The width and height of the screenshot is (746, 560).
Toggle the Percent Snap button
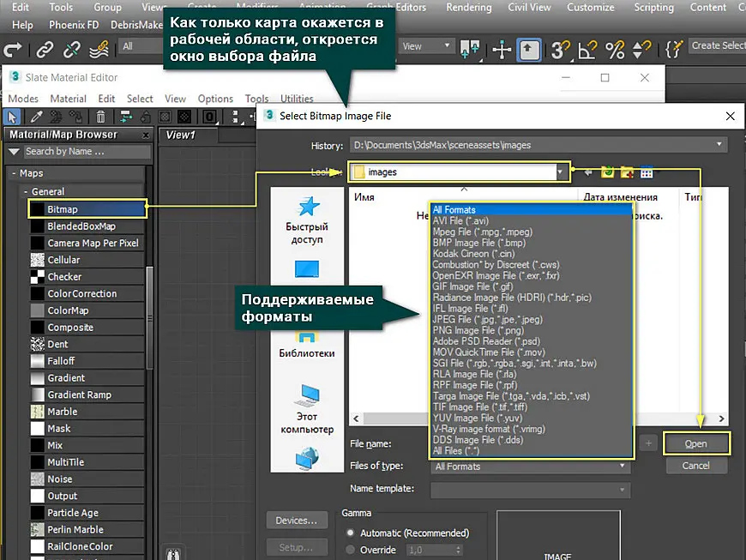click(x=615, y=50)
